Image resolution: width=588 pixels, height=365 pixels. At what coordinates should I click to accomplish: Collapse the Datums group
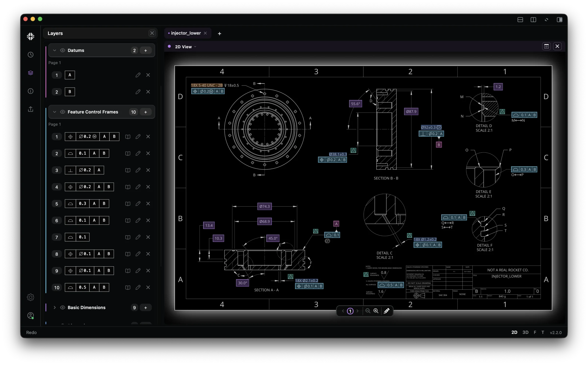click(55, 50)
